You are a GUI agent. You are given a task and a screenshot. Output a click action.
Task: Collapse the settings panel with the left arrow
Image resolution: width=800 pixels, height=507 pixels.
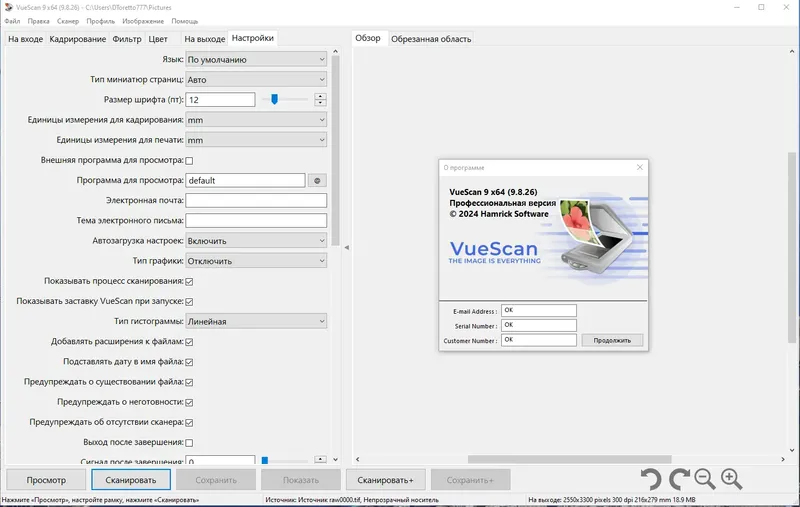[x=346, y=247]
